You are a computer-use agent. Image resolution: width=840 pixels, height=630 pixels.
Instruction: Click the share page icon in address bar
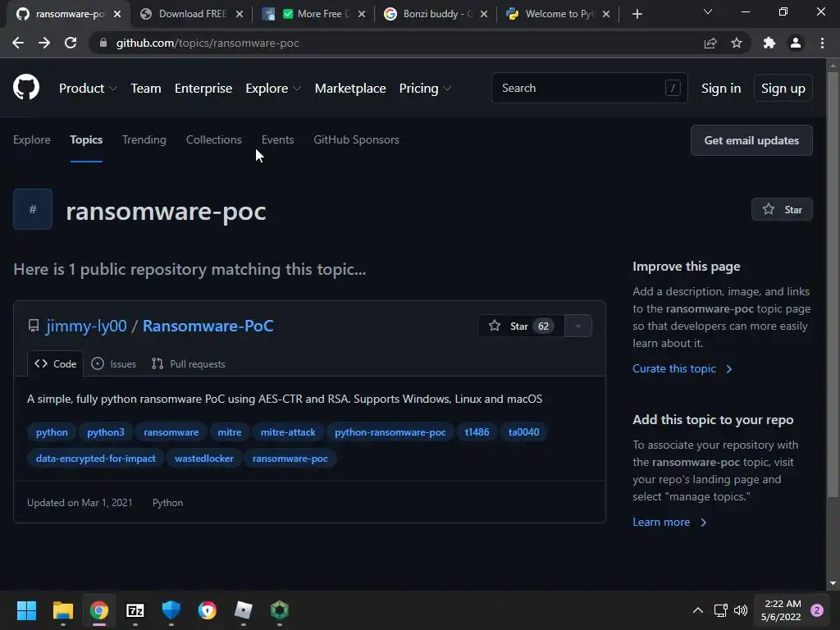pyautogui.click(x=710, y=43)
